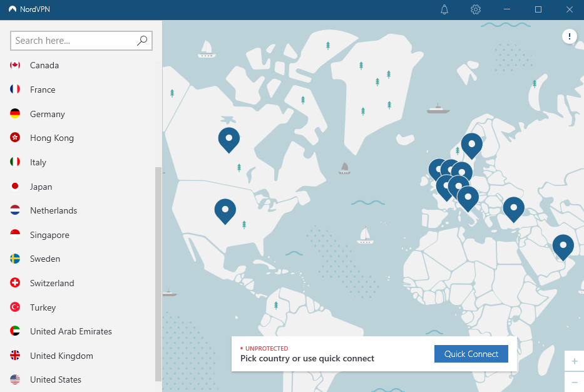The image size is (584, 392).
Task: Click the United Arab Emirates flag icon
Action: coord(15,331)
